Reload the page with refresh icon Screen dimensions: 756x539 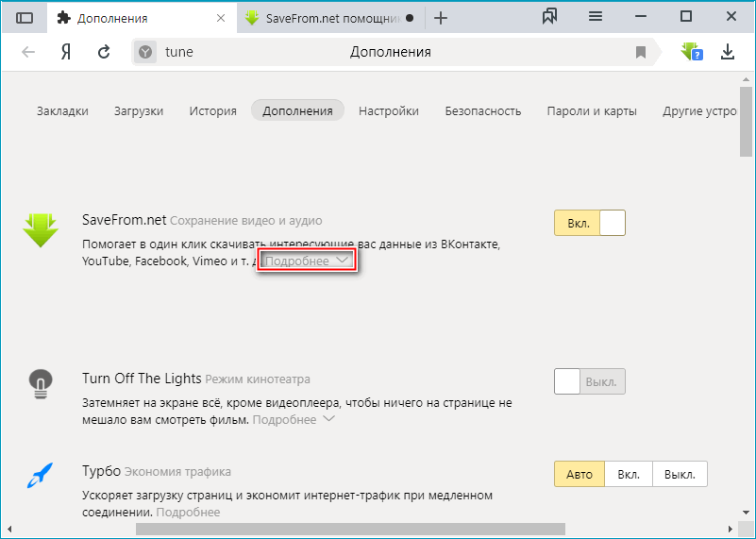pyautogui.click(x=104, y=52)
